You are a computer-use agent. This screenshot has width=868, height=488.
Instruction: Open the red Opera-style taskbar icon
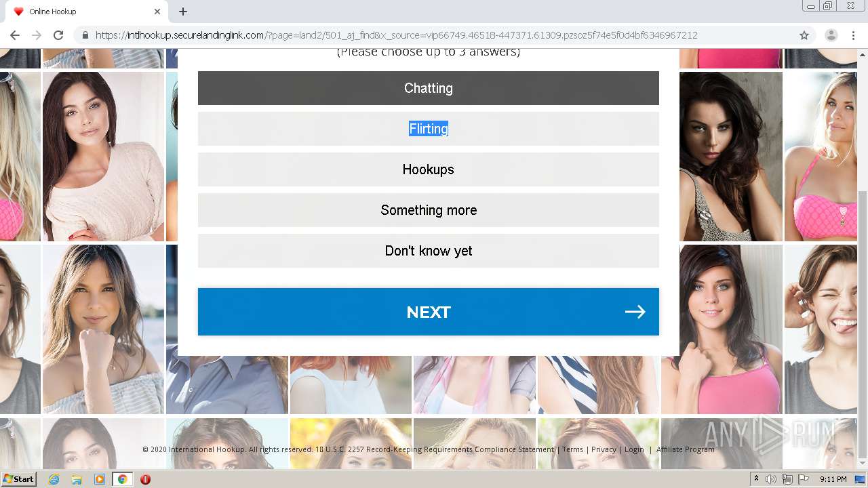point(145,479)
